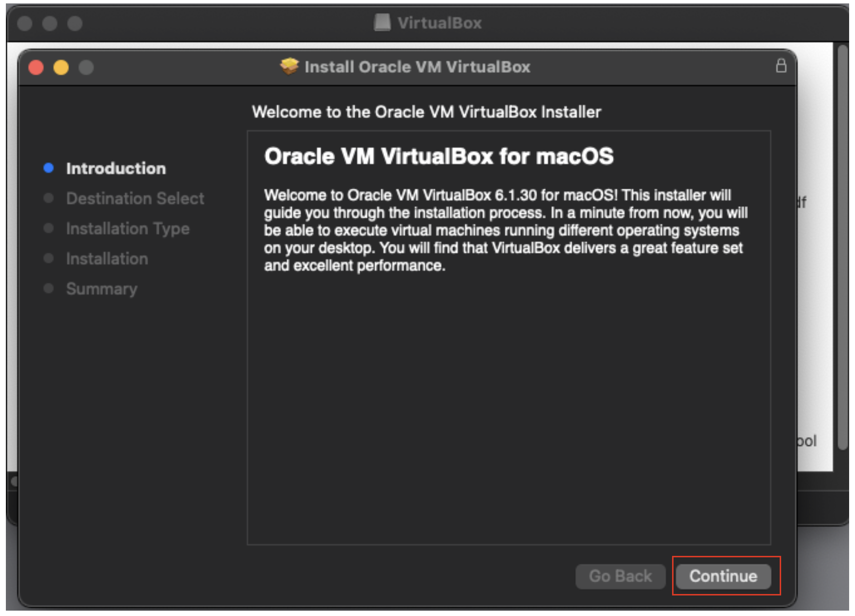Click the bullet before the Installation step
Screen dimensions: 855x616
point(48,258)
